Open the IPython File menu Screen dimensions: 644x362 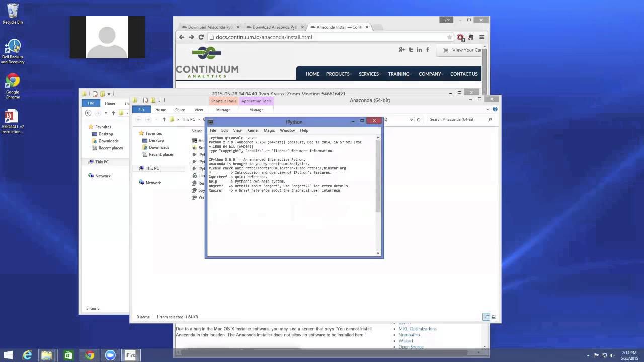(x=213, y=130)
